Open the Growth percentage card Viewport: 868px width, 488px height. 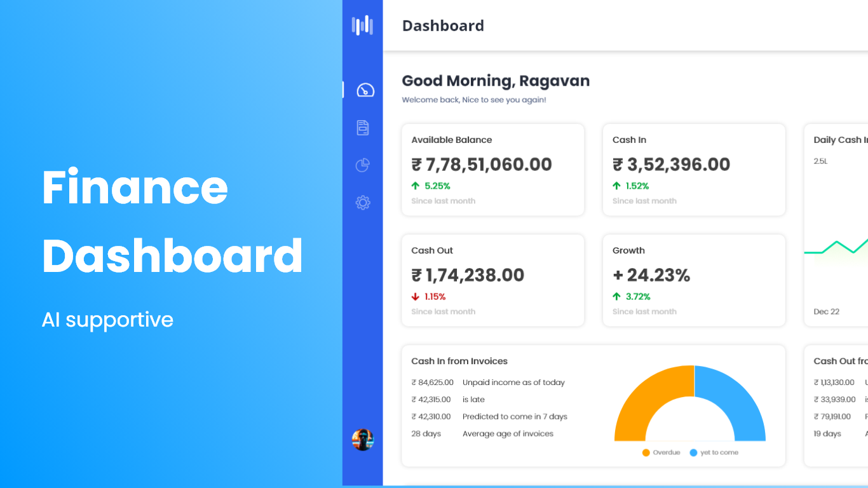click(x=693, y=280)
